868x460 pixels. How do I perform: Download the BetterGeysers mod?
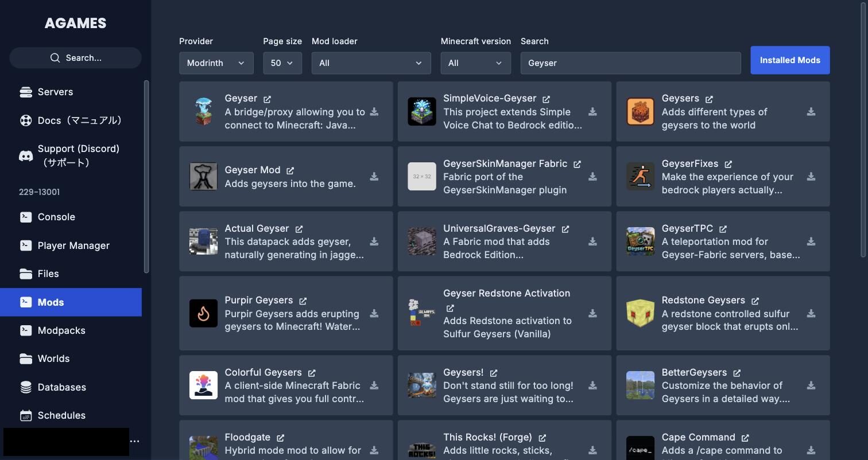click(x=811, y=385)
